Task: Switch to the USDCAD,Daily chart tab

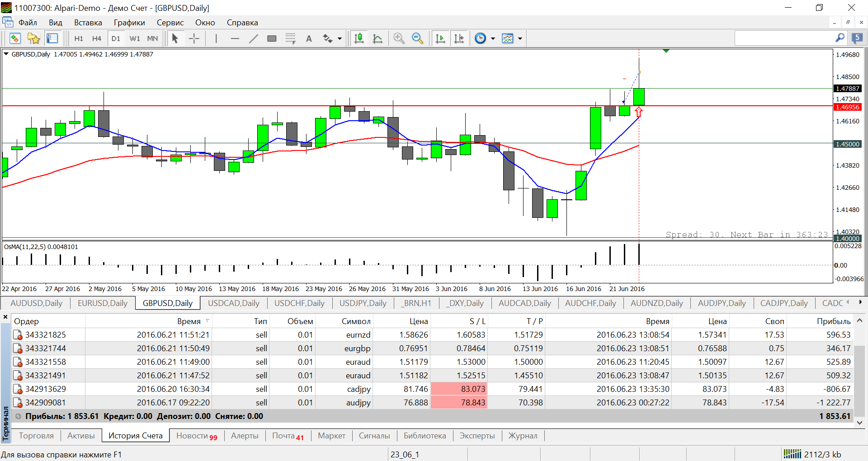Action: point(234,303)
